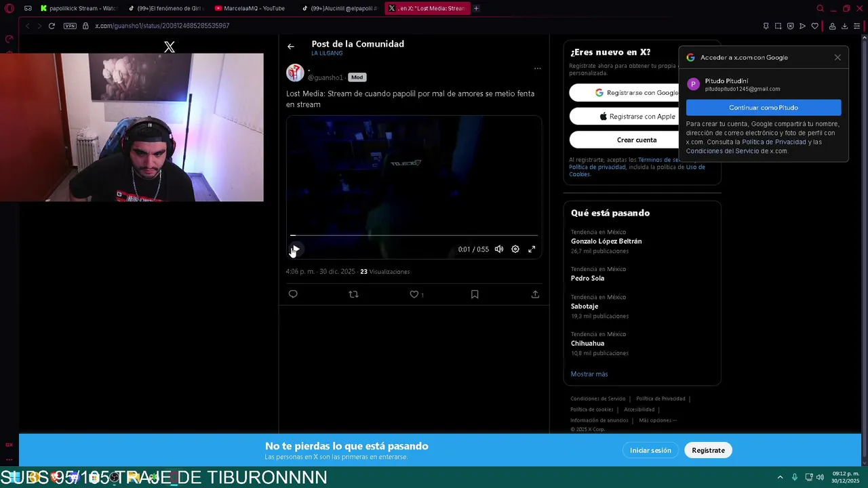Seek on the video progress bar

414,235
